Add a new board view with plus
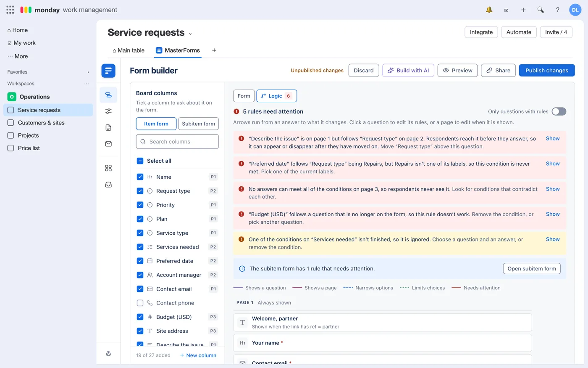This screenshot has width=588, height=368. point(214,50)
